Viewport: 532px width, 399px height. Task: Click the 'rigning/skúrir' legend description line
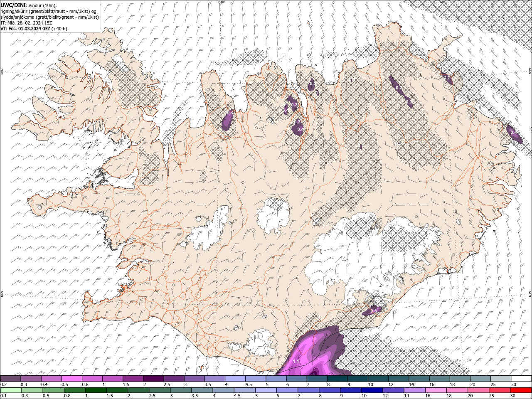point(48,11)
